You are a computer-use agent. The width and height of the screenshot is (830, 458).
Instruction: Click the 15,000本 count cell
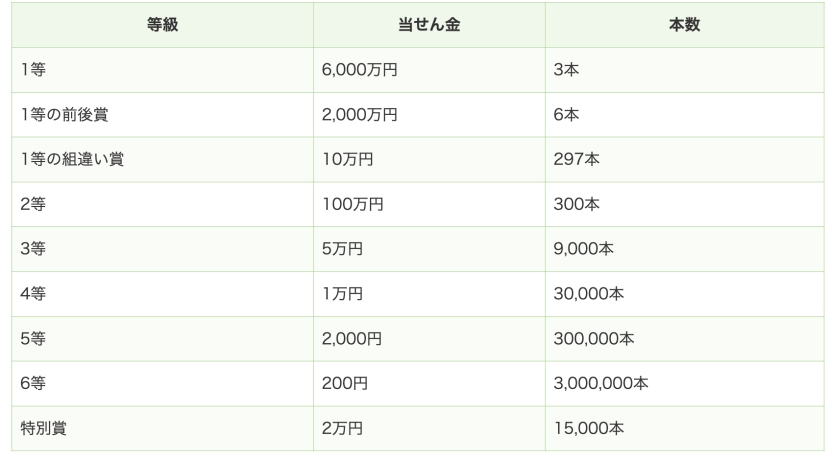(x=587, y=429)
